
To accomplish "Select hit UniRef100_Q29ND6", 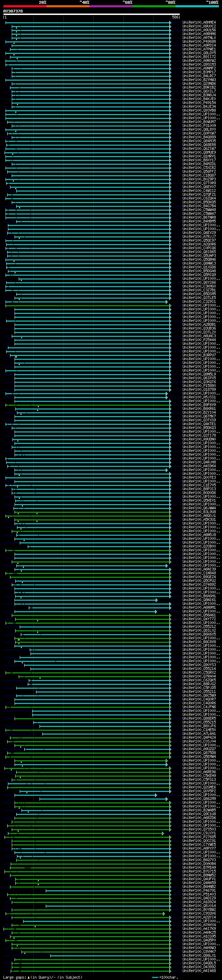I will click(199, 84).
